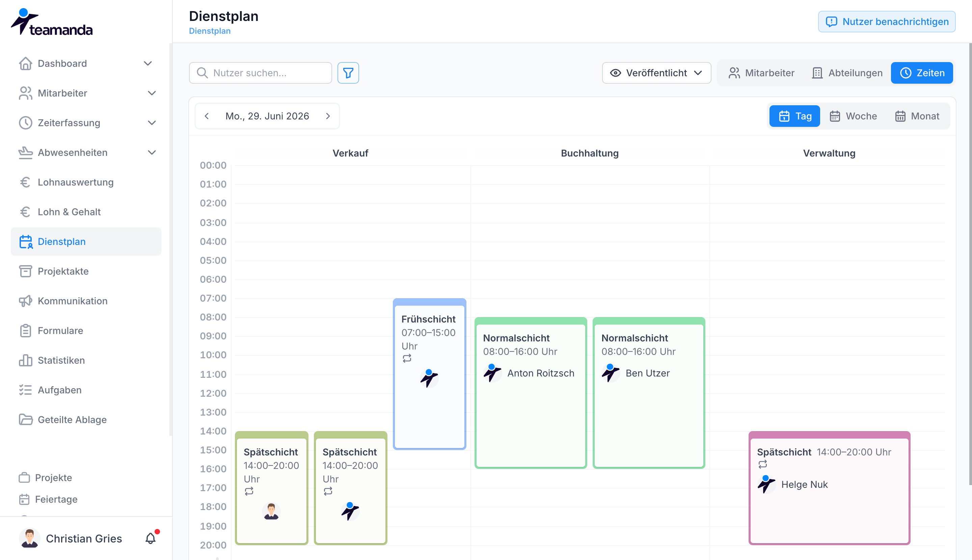Click the Frühschicht recurring shift icon
The image size is (972, 560).
(407, 359)
